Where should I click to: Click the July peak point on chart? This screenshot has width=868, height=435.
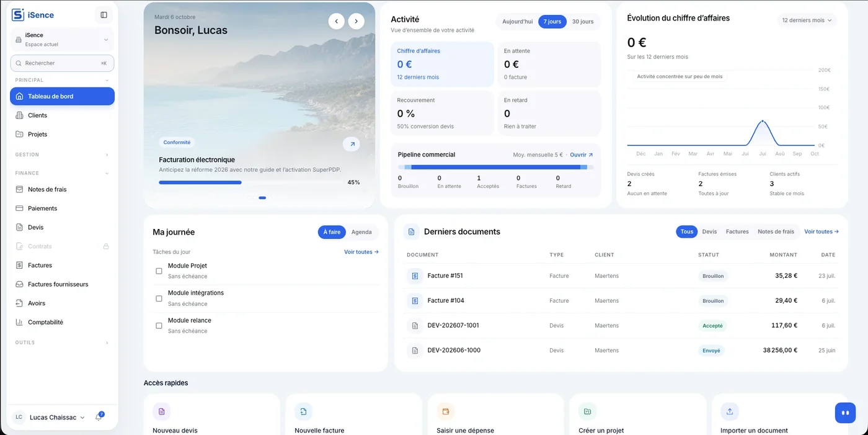[x=762, y=121]
